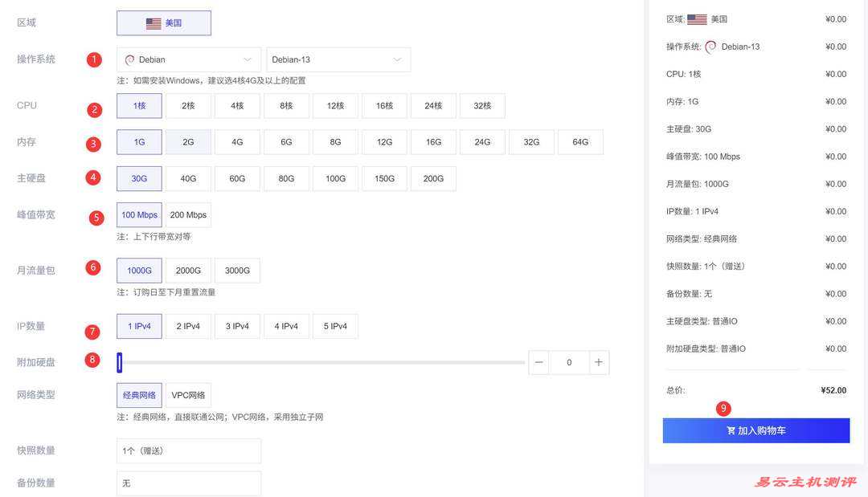Click the 加入购物车 button

pyautogui.click(x=756, y=430)
